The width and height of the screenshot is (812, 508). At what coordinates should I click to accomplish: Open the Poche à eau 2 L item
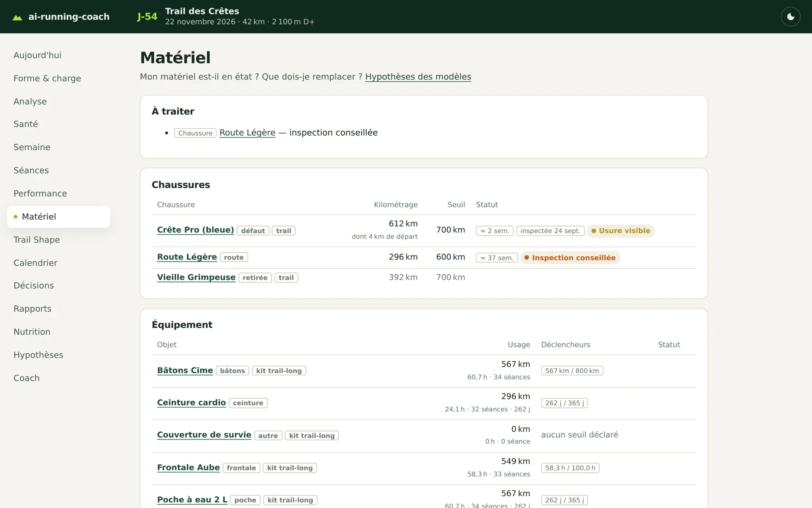[x=192, y=500]
